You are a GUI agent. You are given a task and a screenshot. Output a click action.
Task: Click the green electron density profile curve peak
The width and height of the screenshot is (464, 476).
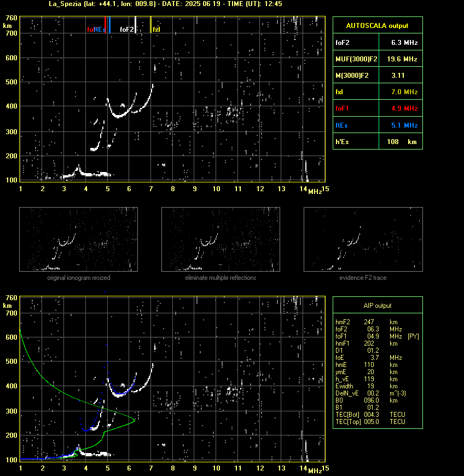coord(134,420)
